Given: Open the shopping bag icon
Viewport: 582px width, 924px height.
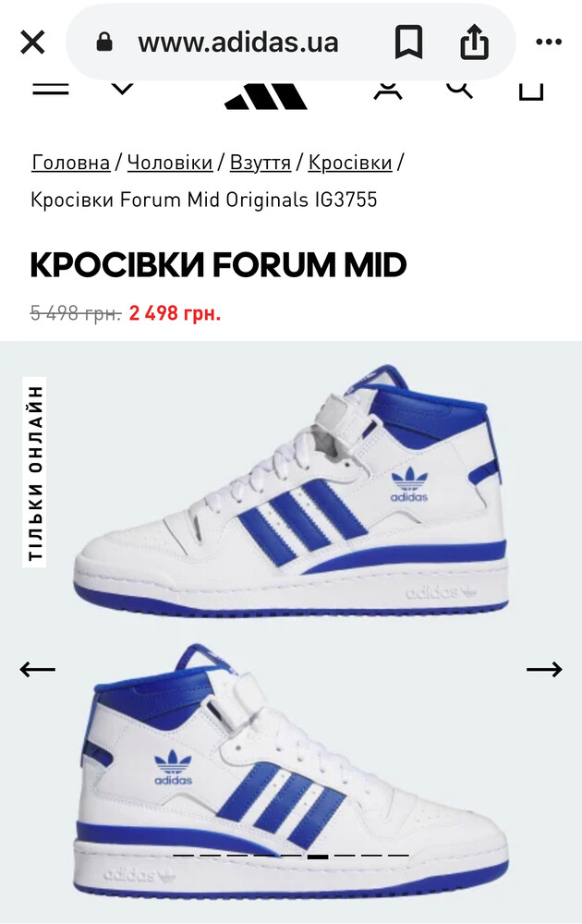Looking at the screenshot, I should click(x=531, y=91).
